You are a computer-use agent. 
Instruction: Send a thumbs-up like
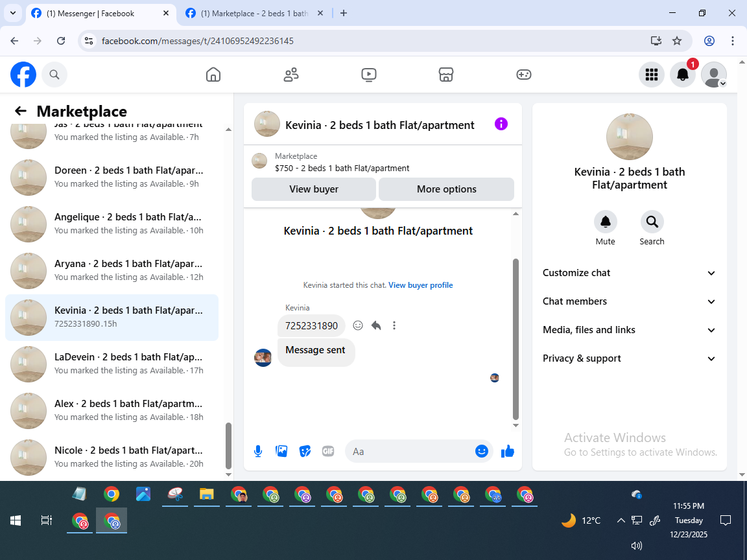tap(508, 451)
